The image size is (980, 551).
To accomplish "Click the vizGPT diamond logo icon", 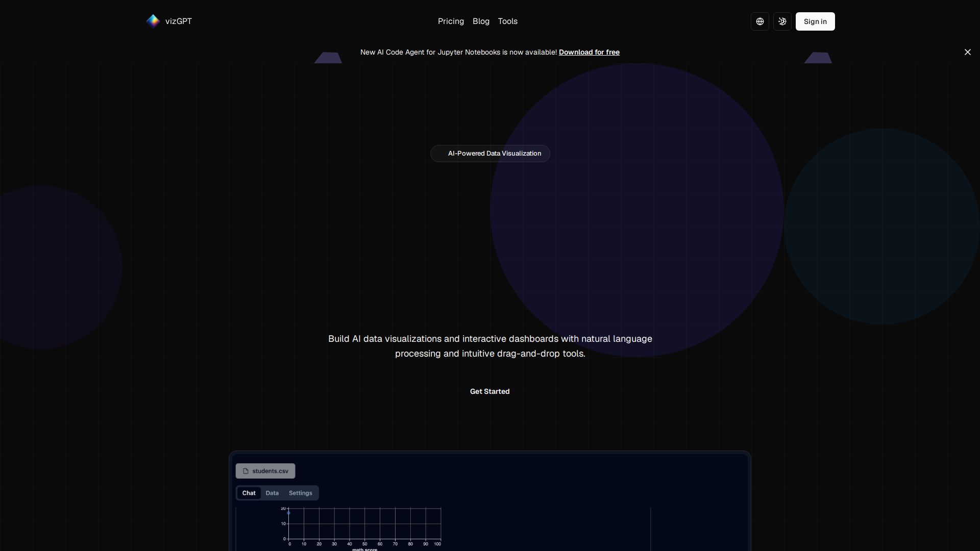I will pos(153,21).
